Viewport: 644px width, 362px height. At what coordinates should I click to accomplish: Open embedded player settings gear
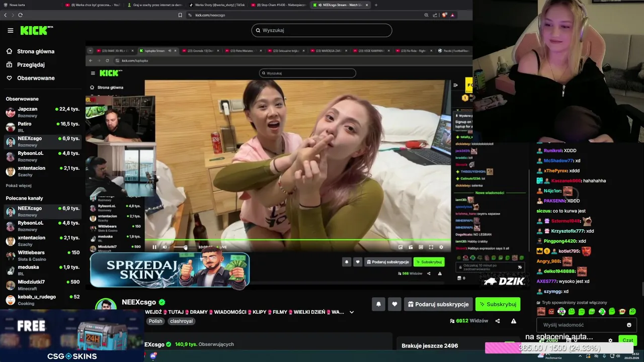coord(441,247)
